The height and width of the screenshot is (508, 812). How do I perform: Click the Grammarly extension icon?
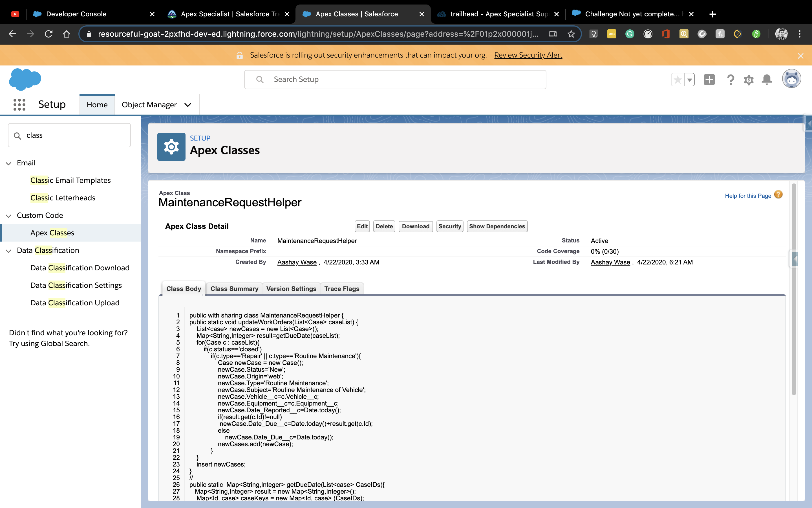[630, 34]
